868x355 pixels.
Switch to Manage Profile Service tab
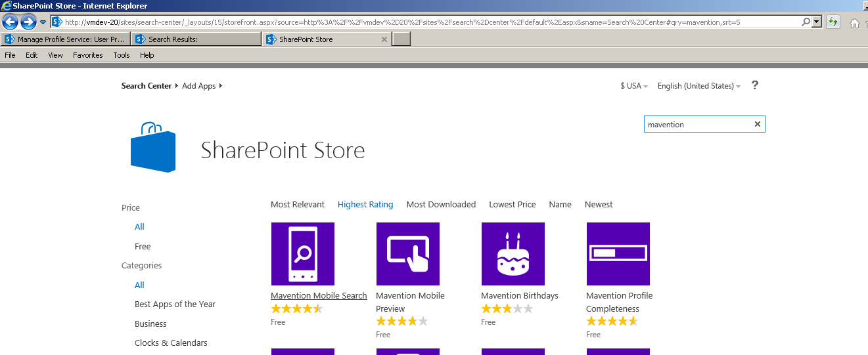(65, 39)
